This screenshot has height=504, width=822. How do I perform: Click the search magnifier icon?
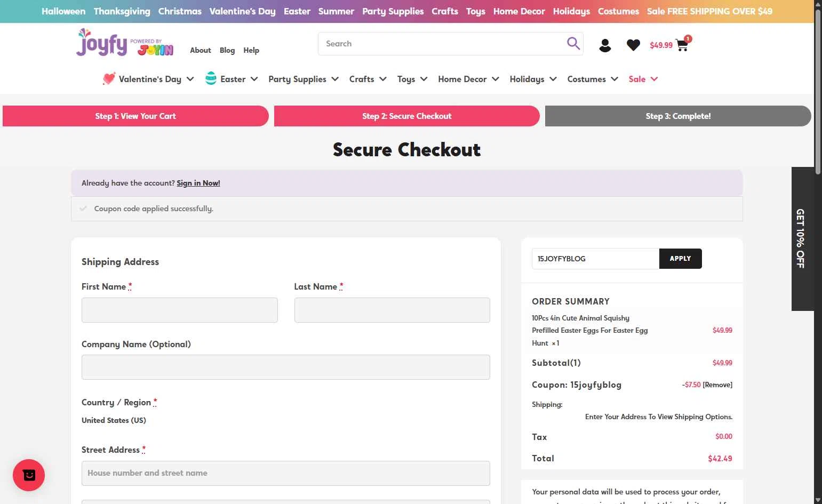pyautogui.click(x=573, y=43)
